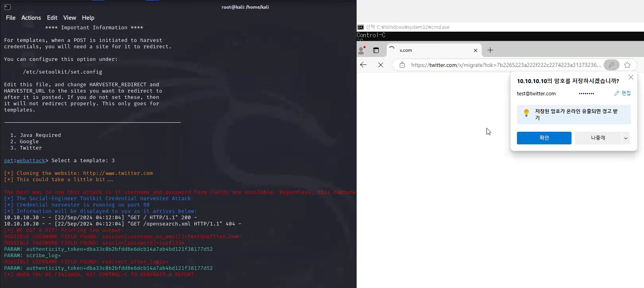Click the webattack prompt text
This screenshot has width=644, height=288.
(31, 161)
